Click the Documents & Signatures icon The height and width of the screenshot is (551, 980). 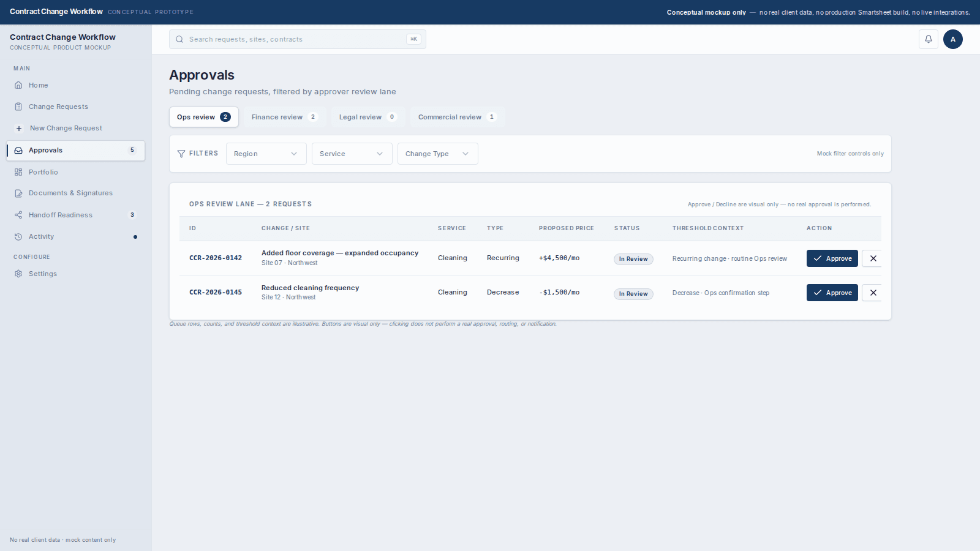click(18, 193)
